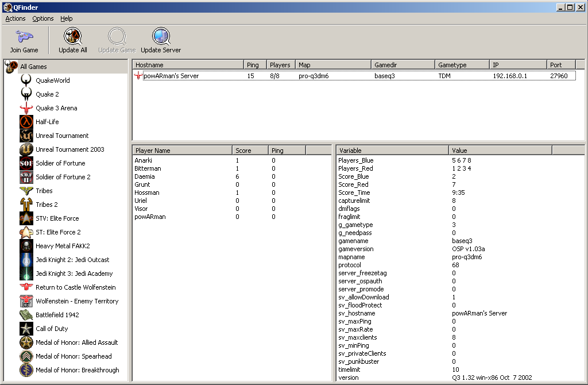
Task: Sort players by Score column header
Action: pyautogui.click(x=250, y=151)
